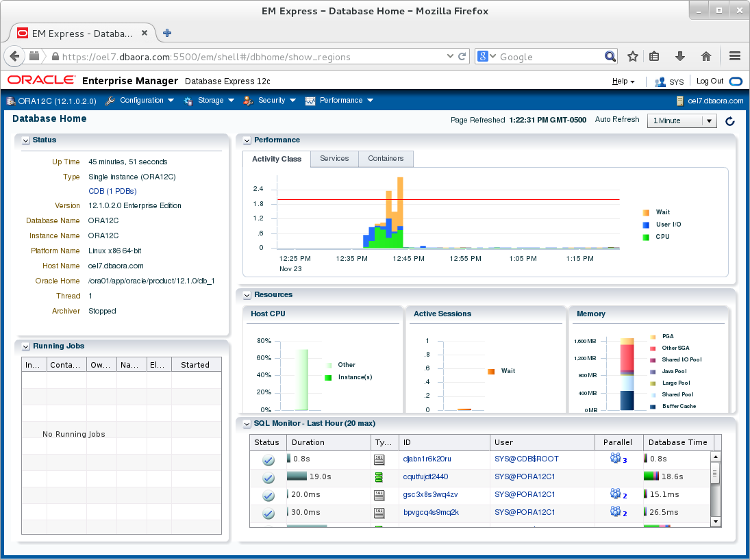Click the status checkmark icon for cqutfujdt2440

(268, 477)
